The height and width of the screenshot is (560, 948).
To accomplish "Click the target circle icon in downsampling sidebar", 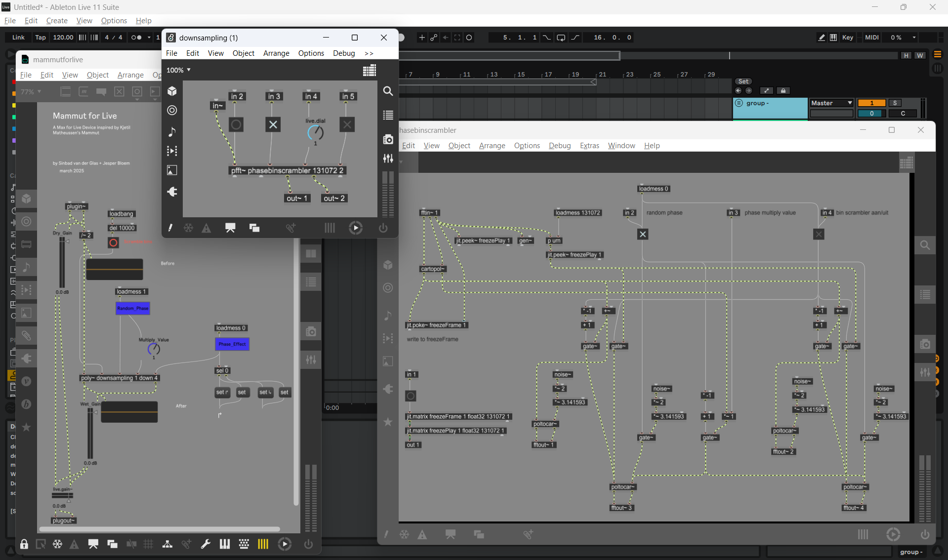I will (172, 110).
